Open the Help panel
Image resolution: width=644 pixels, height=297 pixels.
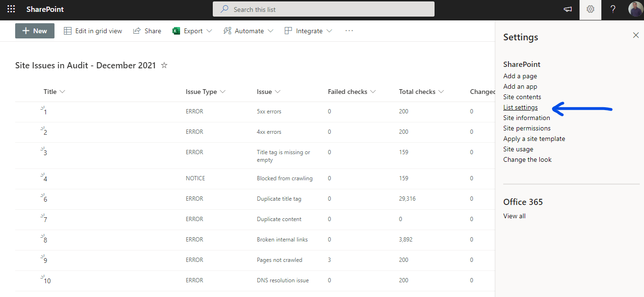(x=613, y=9)
